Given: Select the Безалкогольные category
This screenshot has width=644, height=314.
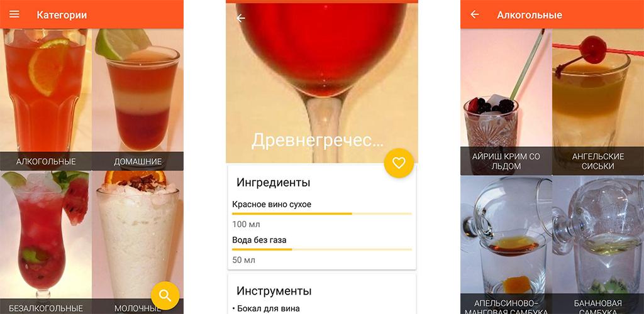Looking at the screenshot, I should [x=46, y=242].
